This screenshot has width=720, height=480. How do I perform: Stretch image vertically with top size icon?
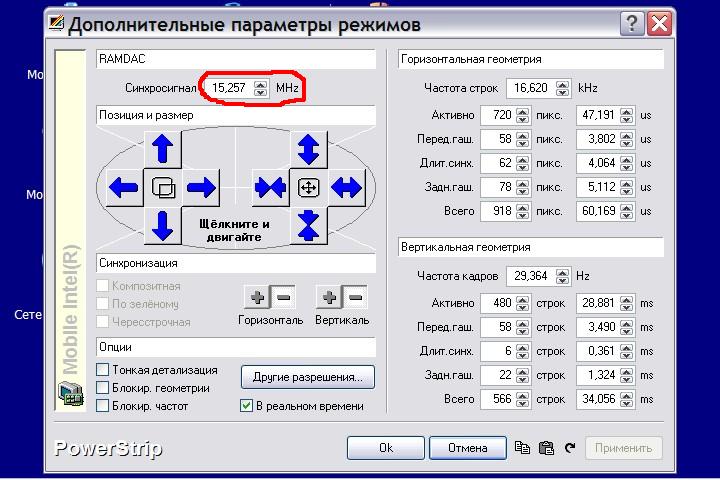pos(308,150)
